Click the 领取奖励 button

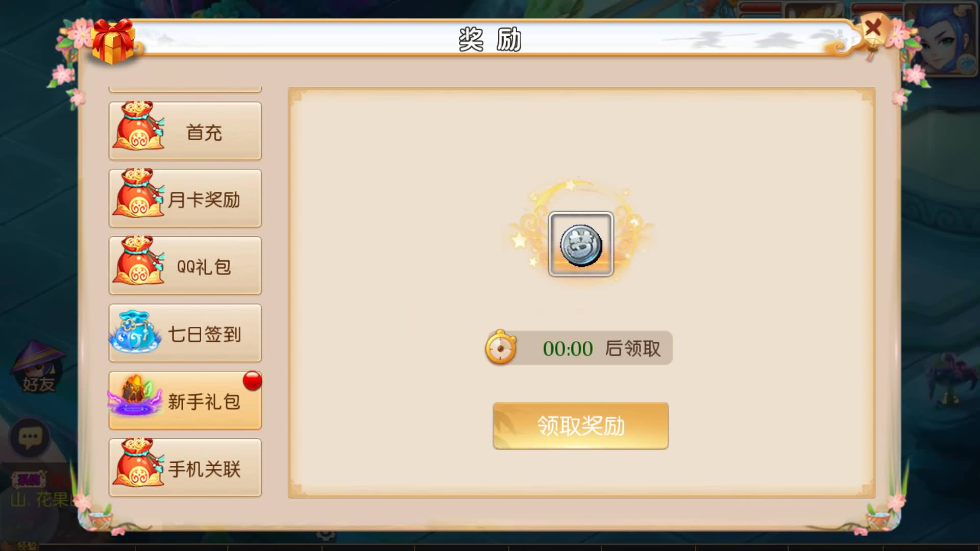click(x=581, y=425)
